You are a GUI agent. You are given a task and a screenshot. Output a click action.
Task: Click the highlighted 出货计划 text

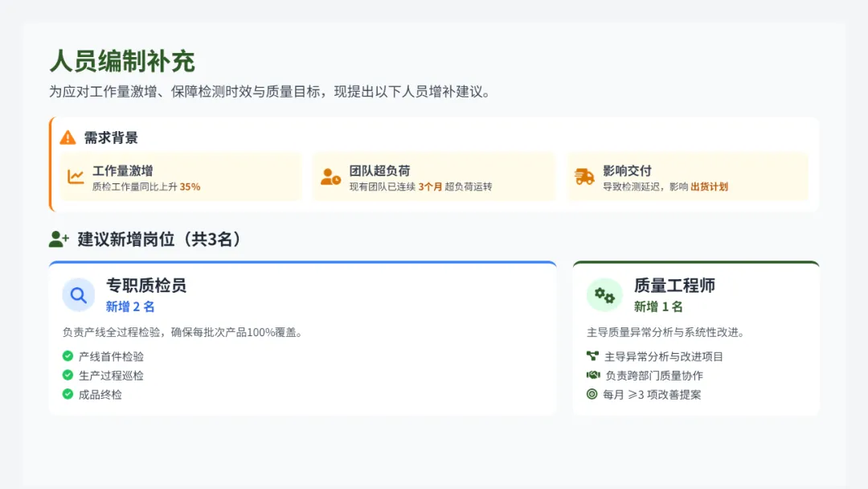(709, 187)
